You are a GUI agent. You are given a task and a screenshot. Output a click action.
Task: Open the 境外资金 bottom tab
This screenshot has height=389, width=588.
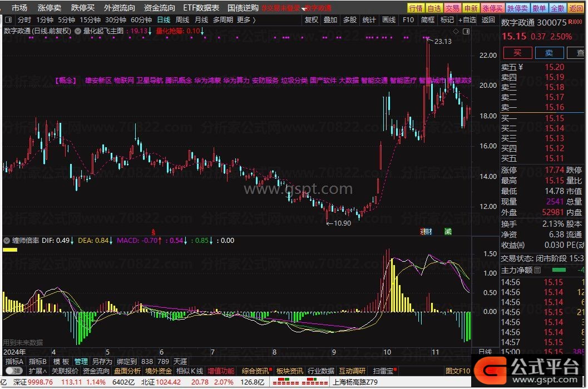tap(158, 371)
